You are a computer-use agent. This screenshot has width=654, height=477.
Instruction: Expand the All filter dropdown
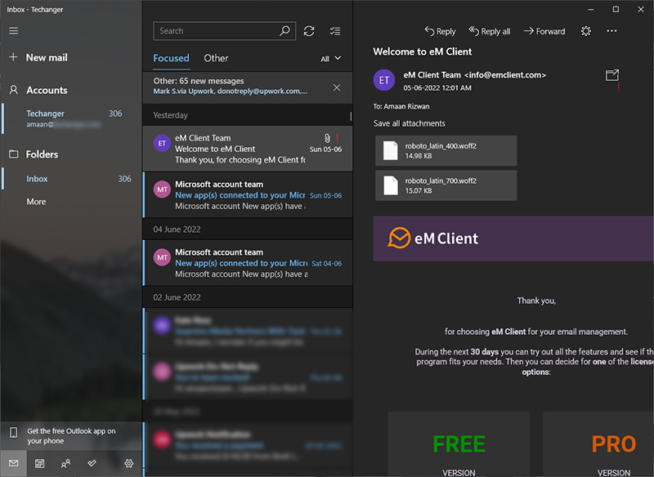(x=331, y=59)
